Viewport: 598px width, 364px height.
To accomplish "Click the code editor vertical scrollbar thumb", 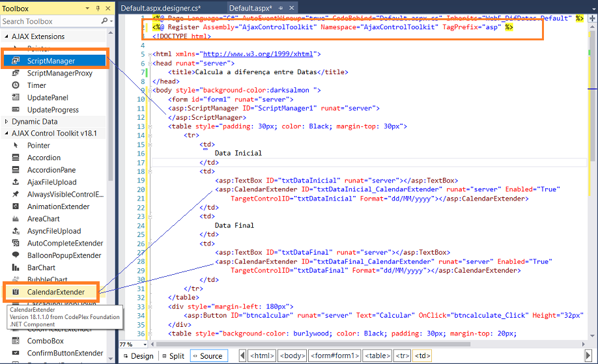I will point(592,95).
